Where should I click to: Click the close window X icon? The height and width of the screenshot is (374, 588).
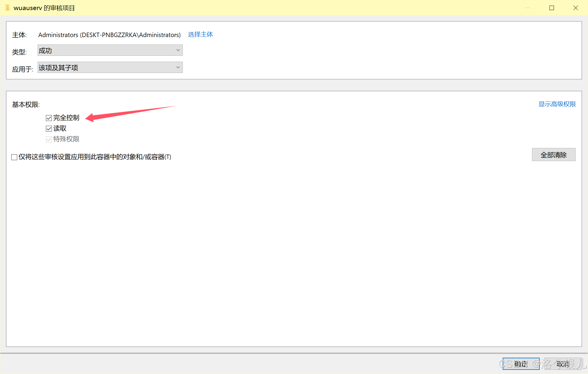576,8
